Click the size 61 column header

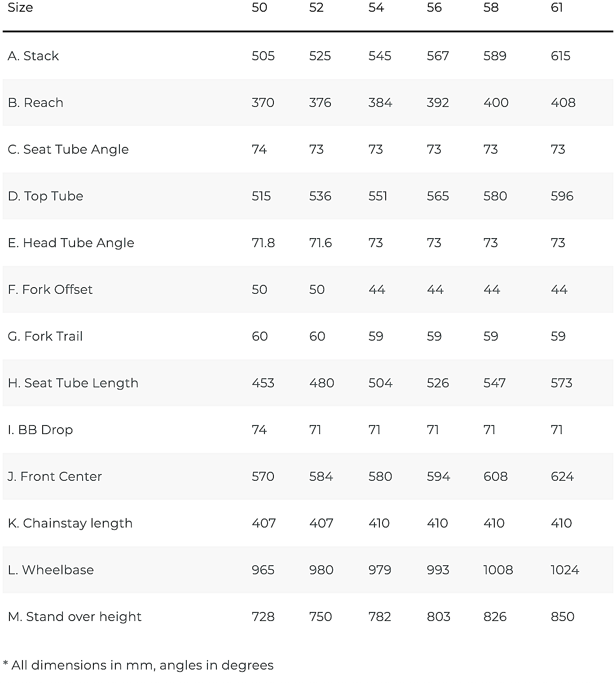pos(557,7)
